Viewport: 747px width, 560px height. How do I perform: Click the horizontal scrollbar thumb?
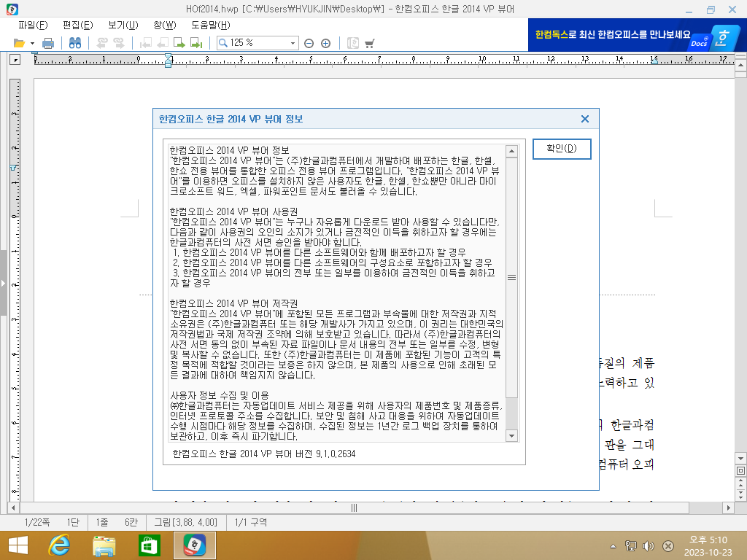(354, 508)
